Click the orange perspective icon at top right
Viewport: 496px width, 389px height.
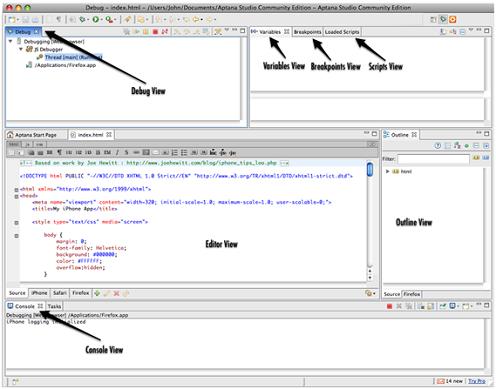(x=453, y=20)
